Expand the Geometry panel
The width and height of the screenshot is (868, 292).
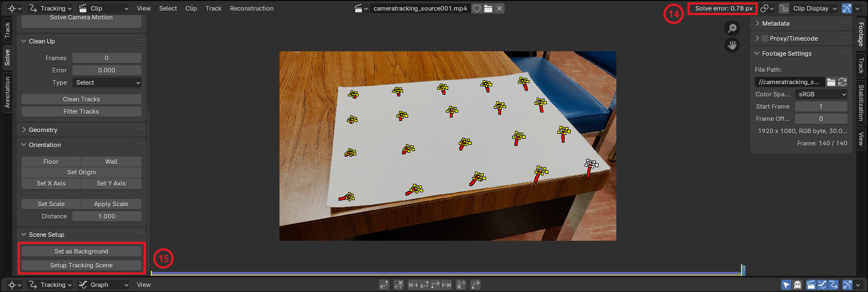tap(81, 130)
